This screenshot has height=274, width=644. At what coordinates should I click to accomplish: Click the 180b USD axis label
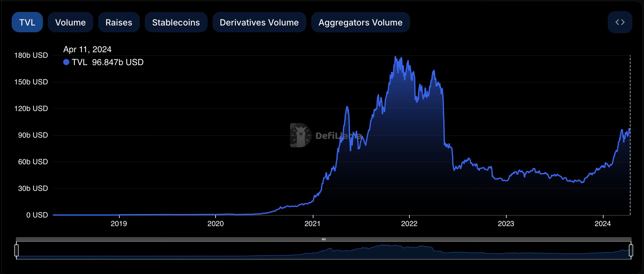click(31, 55)
